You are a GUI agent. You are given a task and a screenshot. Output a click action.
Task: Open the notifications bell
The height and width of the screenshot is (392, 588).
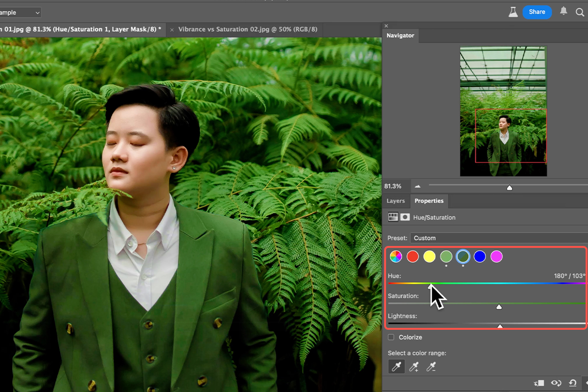[x=563, y=12]
